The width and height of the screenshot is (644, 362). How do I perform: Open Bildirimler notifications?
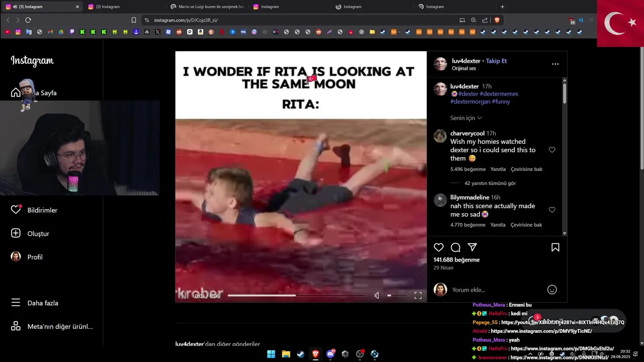click(34, 210)
